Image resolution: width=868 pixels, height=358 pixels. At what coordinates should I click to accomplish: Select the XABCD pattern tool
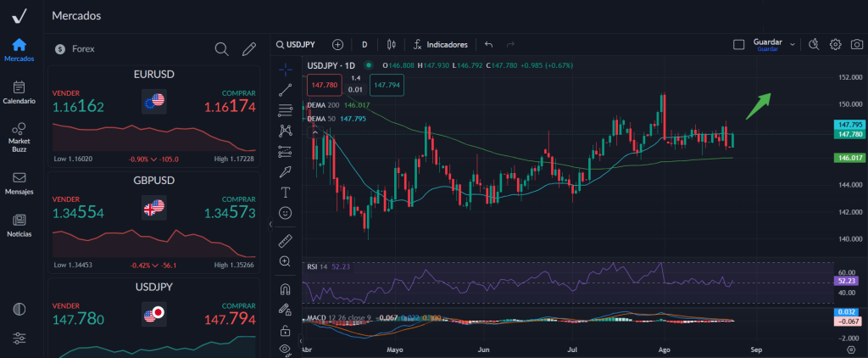pos(286,131)
